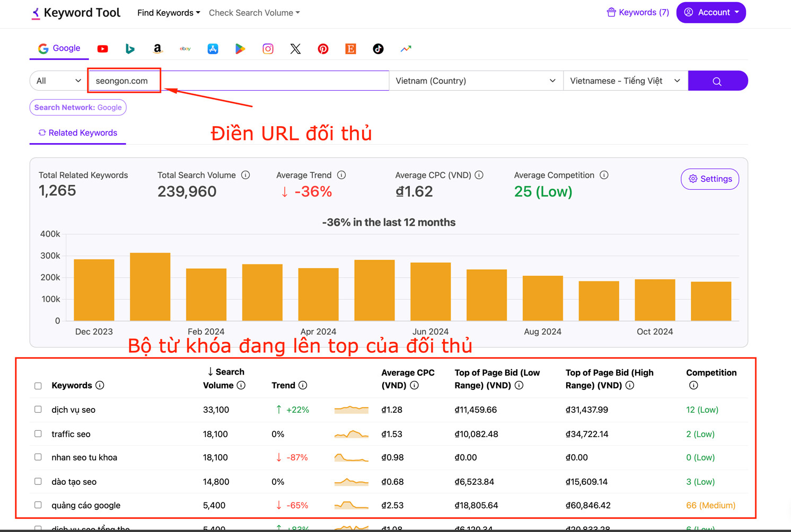The height and width of the screenshot is (532, 791).
Task: Switch to Bing keyword source
Action: [130, 49]
